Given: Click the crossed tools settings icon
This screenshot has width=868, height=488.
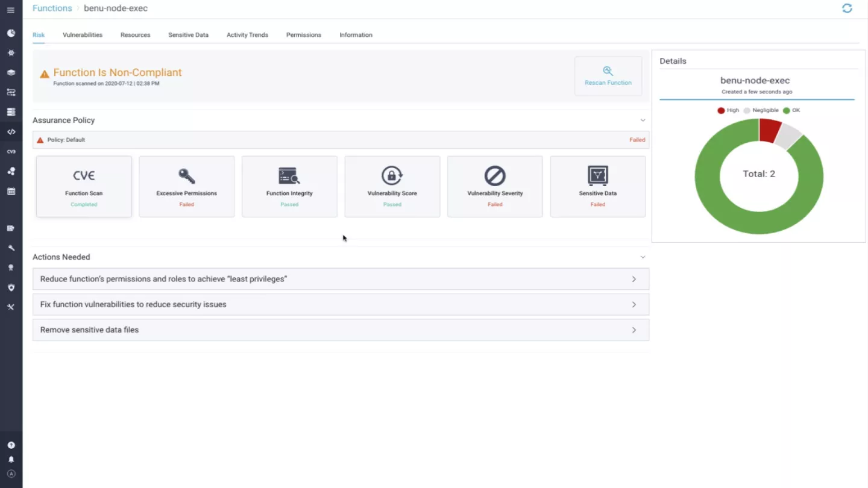Looking at the screenshot, I should pos(11,307).
